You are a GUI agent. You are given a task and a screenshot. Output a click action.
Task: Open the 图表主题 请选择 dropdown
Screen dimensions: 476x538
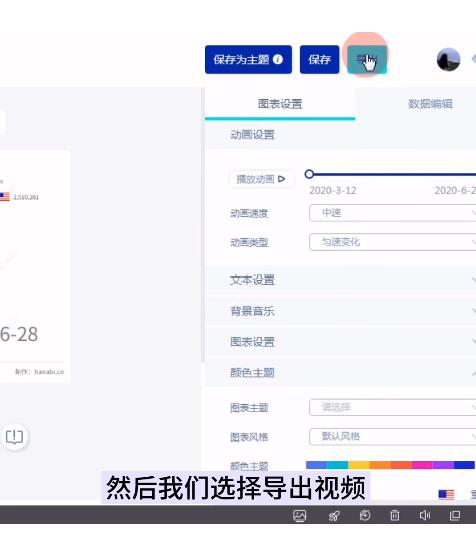392,407
